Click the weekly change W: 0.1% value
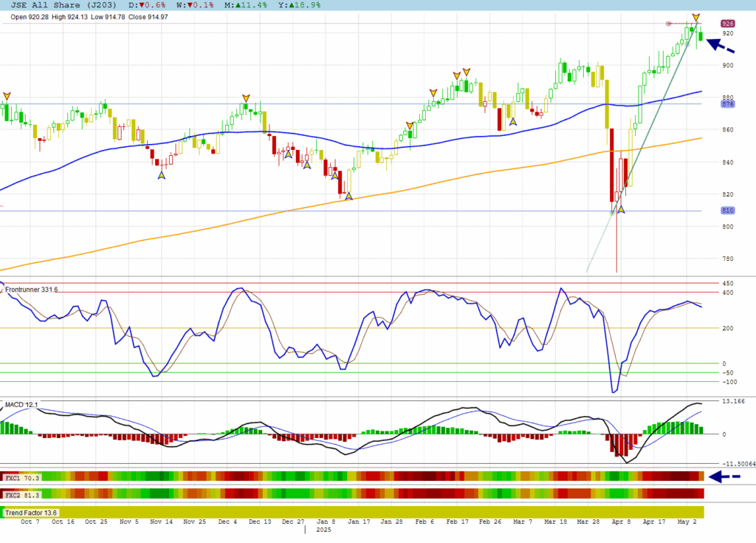The image size is (756, 543). [195, 5]
